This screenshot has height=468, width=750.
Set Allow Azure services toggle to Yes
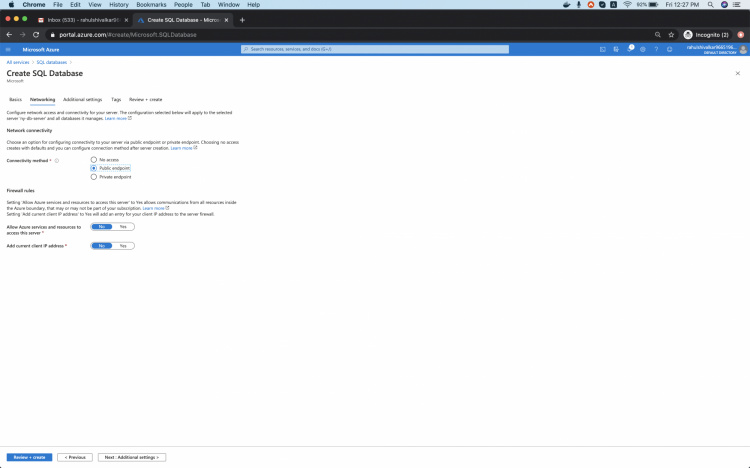tap(123, 227)
